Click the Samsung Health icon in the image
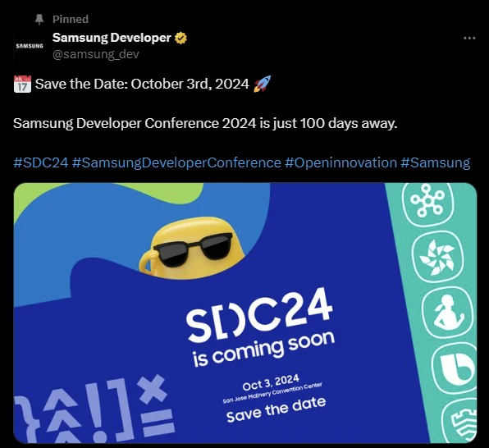 [x=447, y=313]
